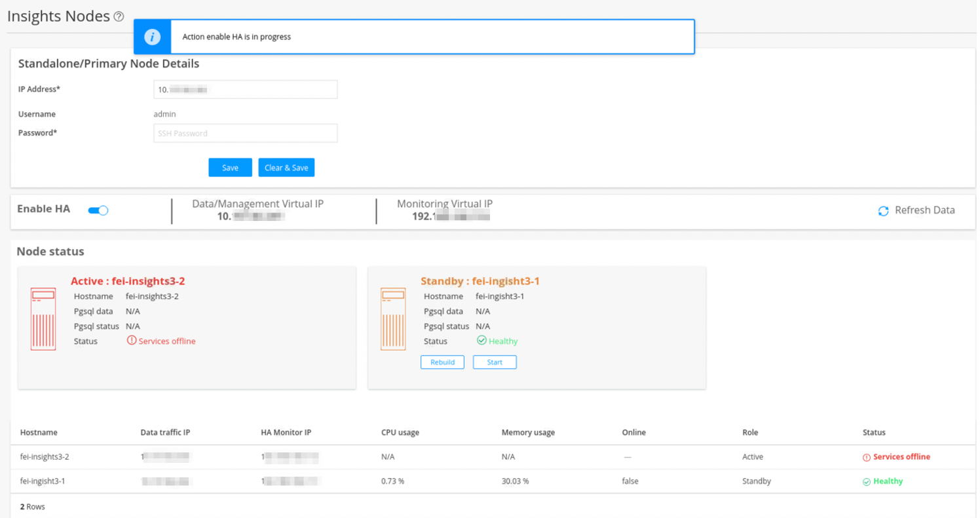Click the CPU usage column header
Screen dimensions: 980x518
[400, 432]
